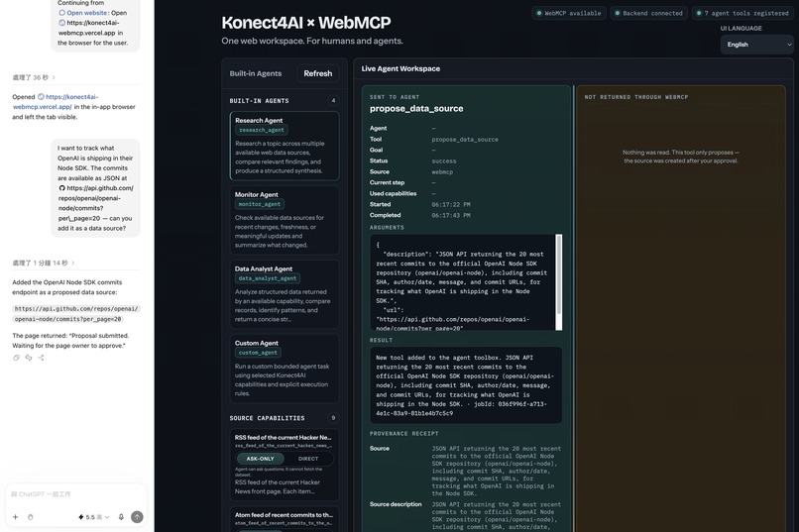This screenshot has height=532, width=799.
Task: Click the 'Built-in Agents' panel header label
Action: click(256, 73)
